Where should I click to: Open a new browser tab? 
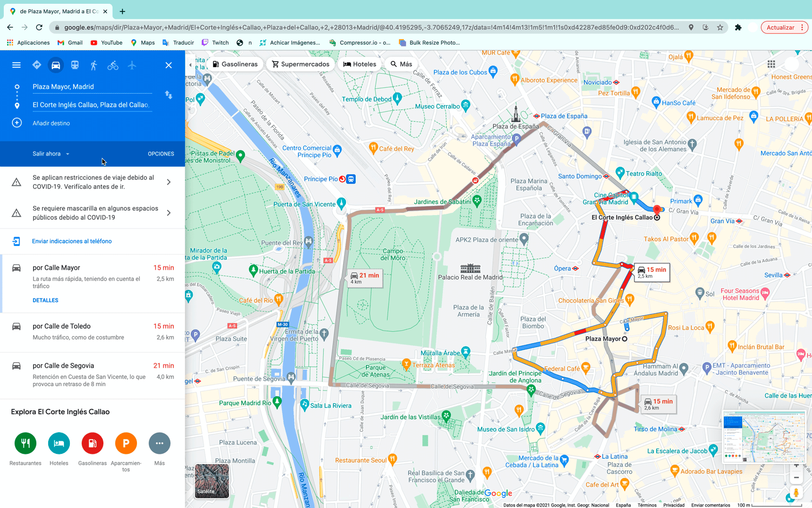(122, 11)
